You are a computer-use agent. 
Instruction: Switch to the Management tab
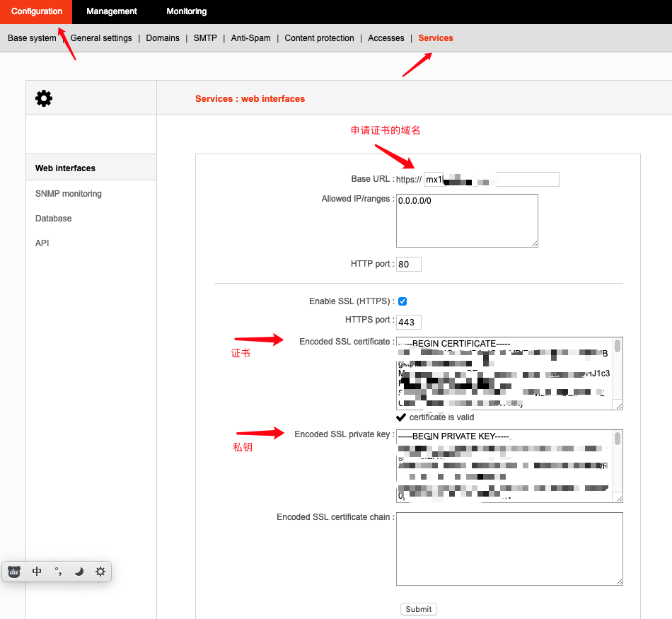pyautogui.click(x=112, y=11)
